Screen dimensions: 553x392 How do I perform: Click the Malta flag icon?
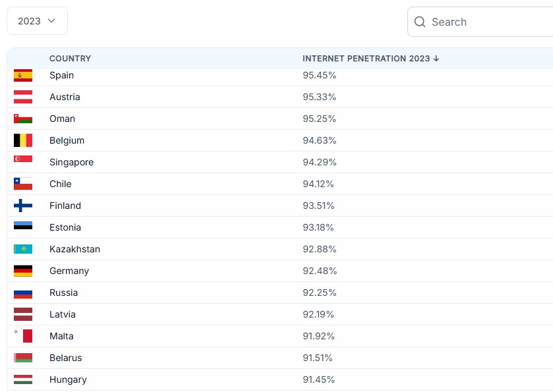(23, 336)
